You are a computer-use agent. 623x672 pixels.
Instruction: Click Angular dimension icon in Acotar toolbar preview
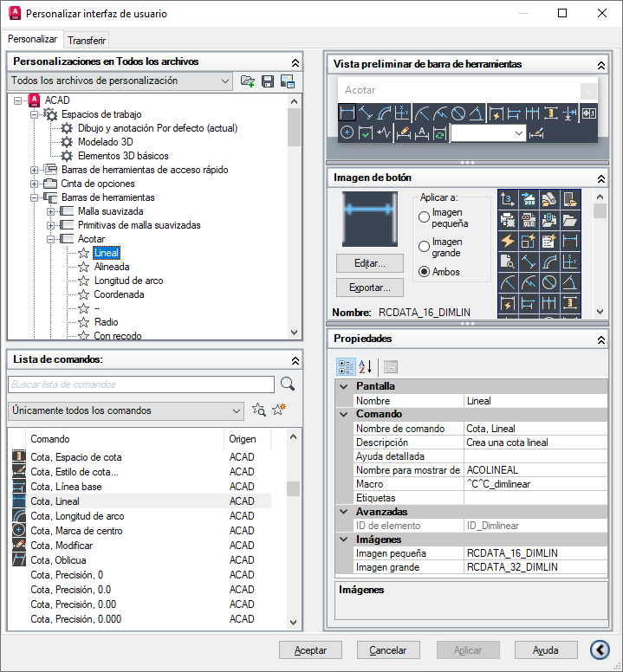477,113
